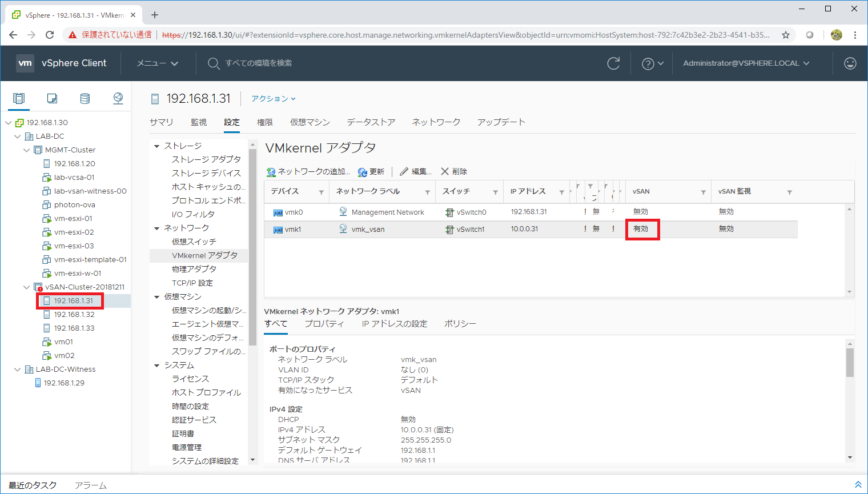
Task: Open the ポリシー detail tab
Action: tap(460, 324)
